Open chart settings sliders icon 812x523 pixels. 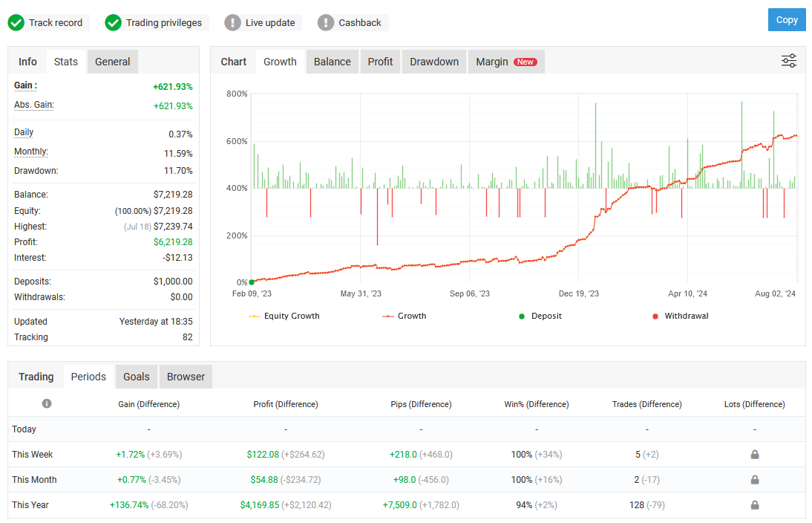coord(789,62)
